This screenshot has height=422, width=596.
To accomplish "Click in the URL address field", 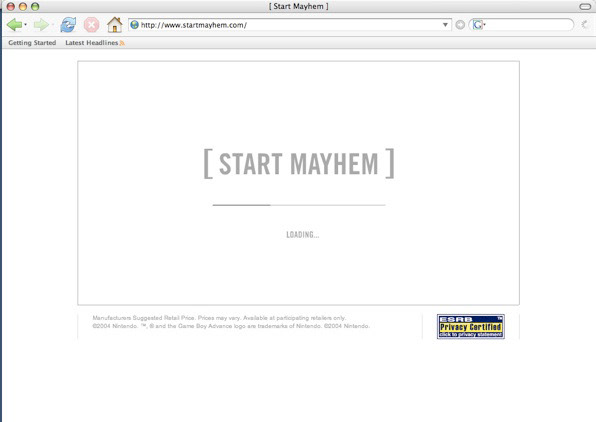I will (290, 25).
